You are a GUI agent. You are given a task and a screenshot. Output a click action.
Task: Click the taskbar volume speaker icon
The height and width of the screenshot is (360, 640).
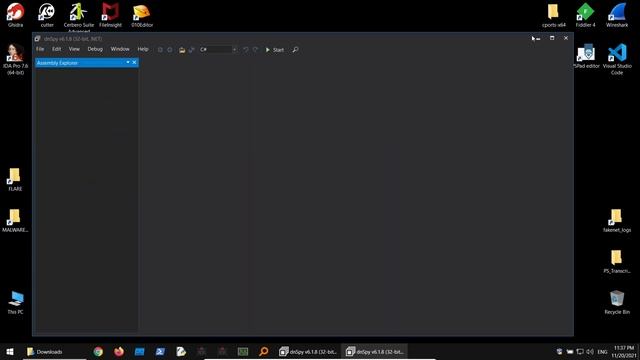[590, 351]
